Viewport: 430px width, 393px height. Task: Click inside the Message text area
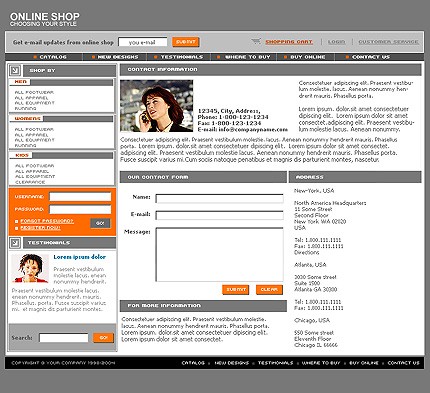tap(219, 255)
